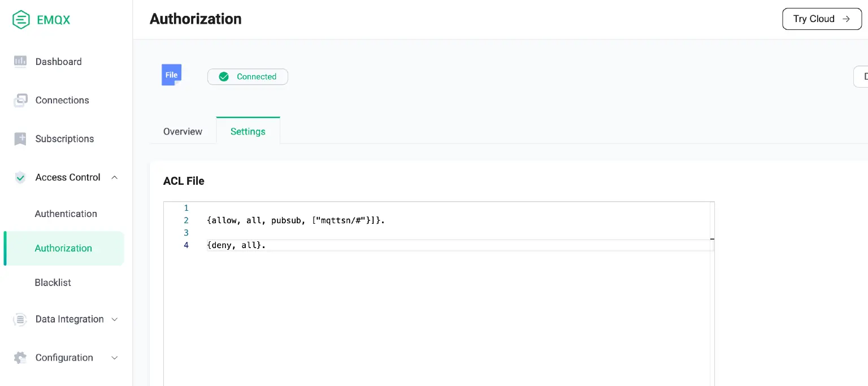Click the blue File source icon
Image resolution: width=868 pixels, height=386 pixels.
(x=171, y=75)
